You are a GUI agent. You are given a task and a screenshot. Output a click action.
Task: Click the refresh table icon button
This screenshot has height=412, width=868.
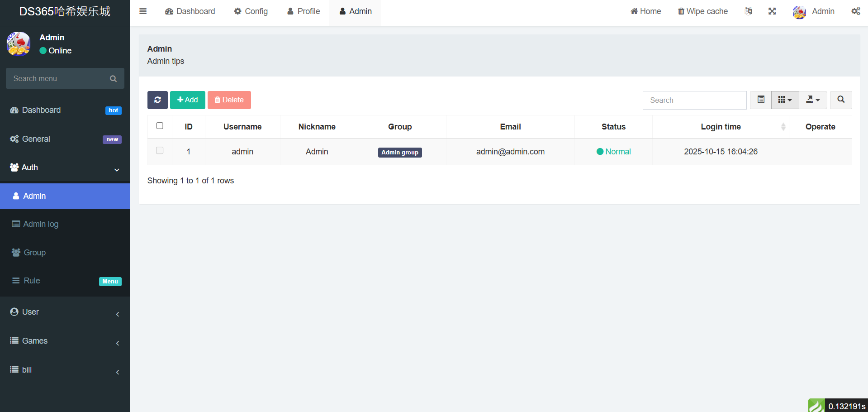157,100
